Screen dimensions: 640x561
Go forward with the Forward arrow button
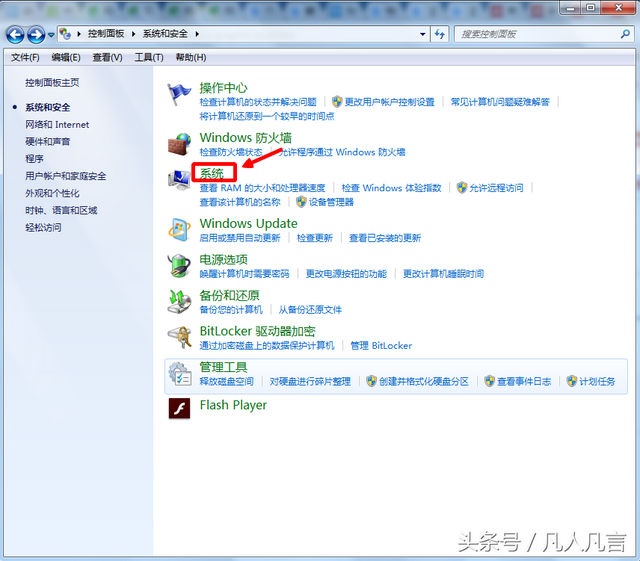[36, 35]
